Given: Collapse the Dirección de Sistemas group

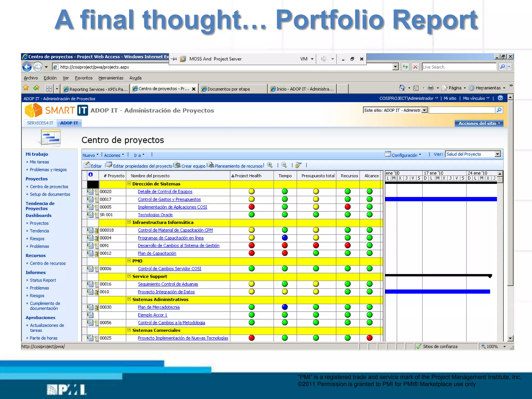Looking at the screenshot, I should tap(129, 183).
